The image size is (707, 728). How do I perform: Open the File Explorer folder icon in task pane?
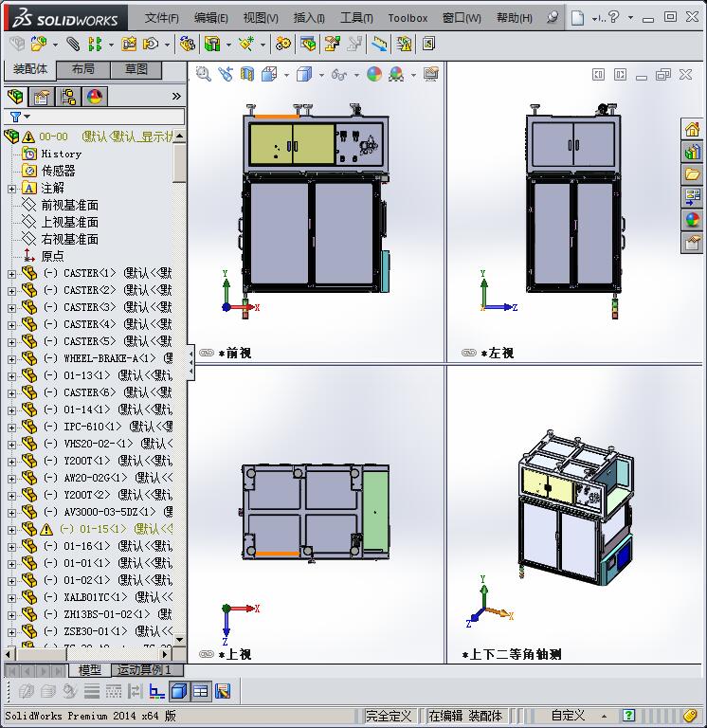[x=692, y=174]
